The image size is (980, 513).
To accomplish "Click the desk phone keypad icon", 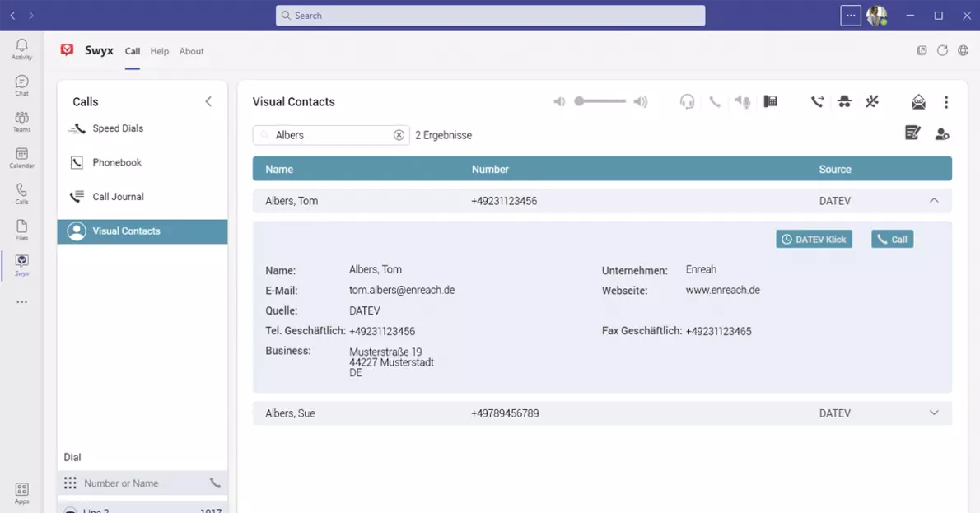I will [x=770, y=102].
